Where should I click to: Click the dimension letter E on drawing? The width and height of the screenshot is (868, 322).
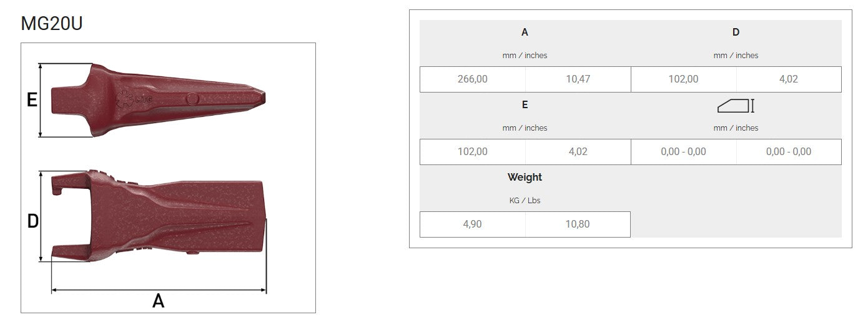point(32,99)
